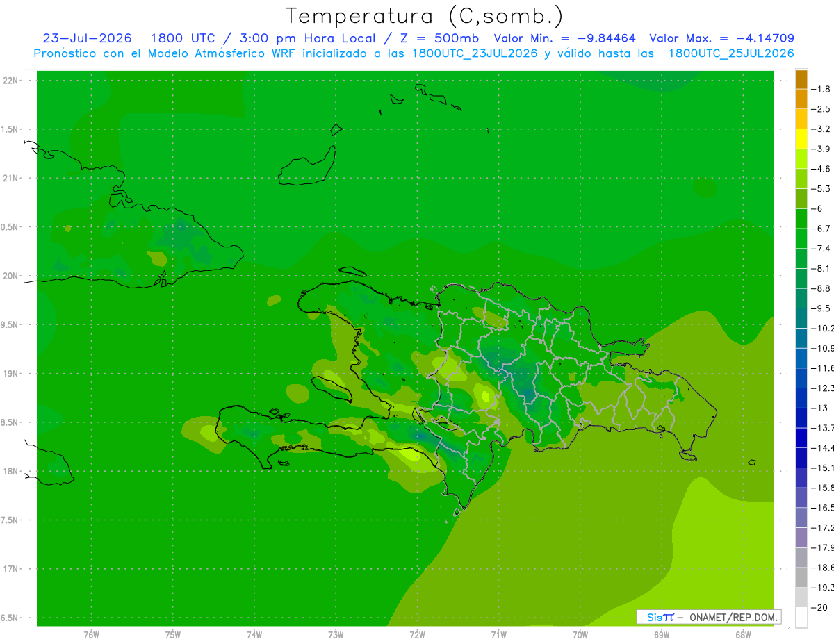The width and height of the screenshot is (834, 644).
Task: Click the 73W longitude axis label
Action: tap(336, 634)
